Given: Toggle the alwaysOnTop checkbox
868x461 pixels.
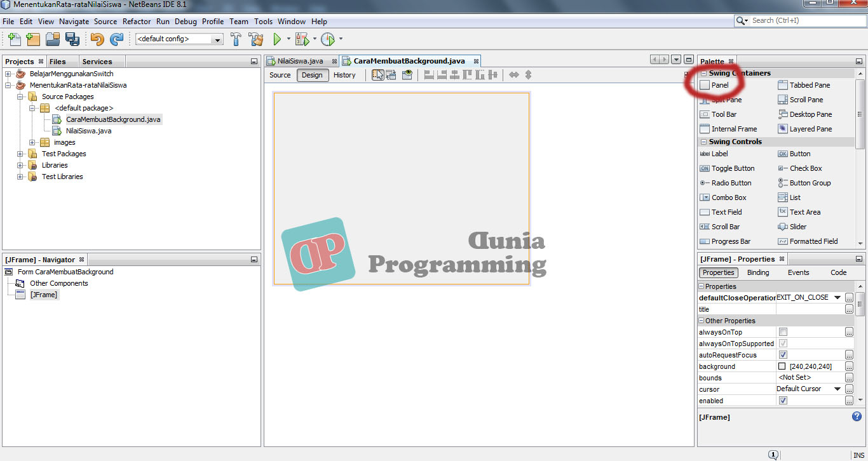Looking at the screenshot, I should point(783,332).
